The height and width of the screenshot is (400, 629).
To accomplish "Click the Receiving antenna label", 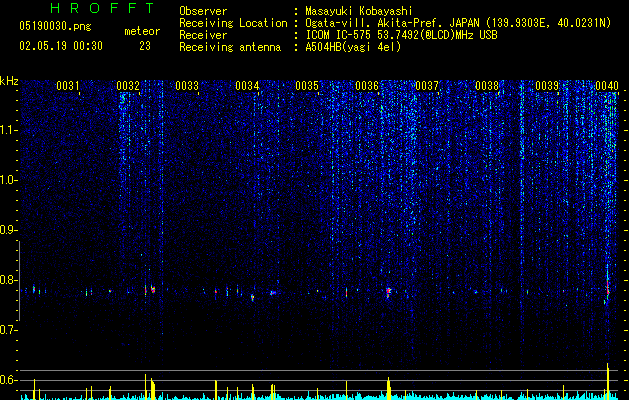I will pyautogui.click(x=230, y=47).
